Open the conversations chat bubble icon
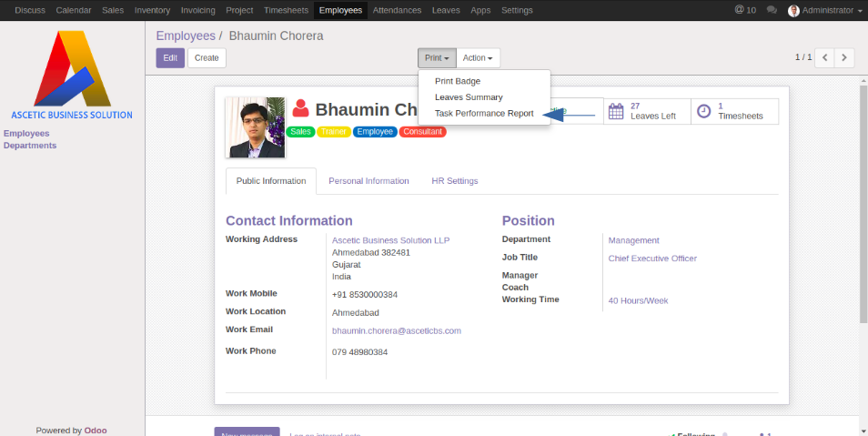 pyautogui.click(x=772, y=10)
